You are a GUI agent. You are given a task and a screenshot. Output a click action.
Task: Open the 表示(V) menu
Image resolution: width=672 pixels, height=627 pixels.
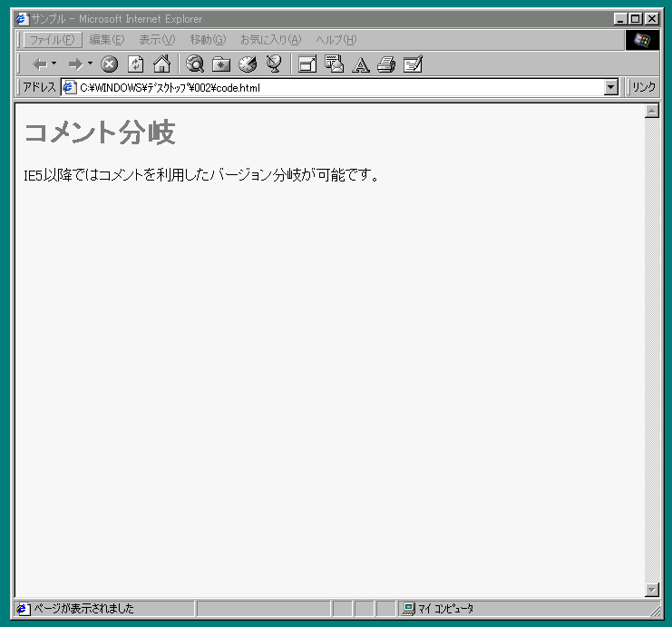[157, 40]
